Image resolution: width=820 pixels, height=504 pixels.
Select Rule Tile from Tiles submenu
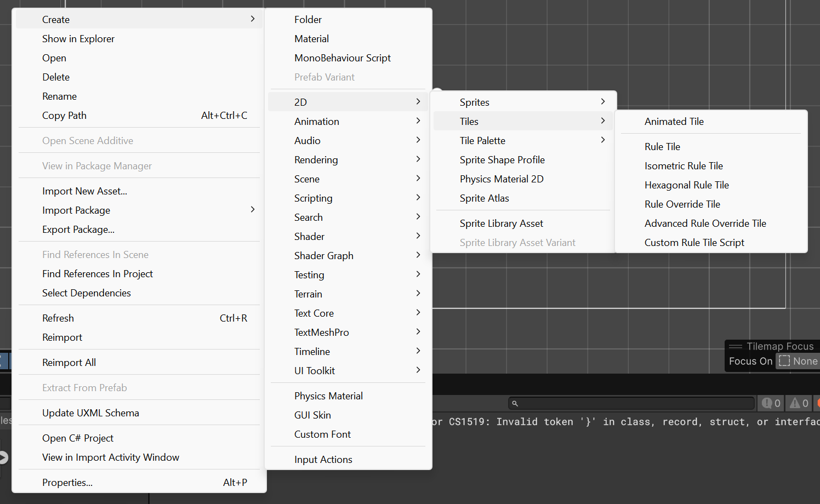(x=662, y=147)
